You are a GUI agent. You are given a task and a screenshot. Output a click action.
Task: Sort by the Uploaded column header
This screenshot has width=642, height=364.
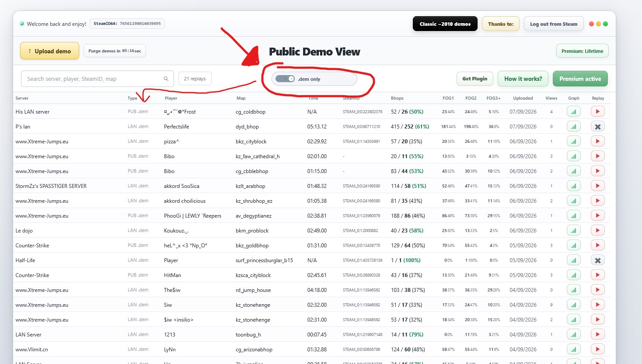click(523, 98)
